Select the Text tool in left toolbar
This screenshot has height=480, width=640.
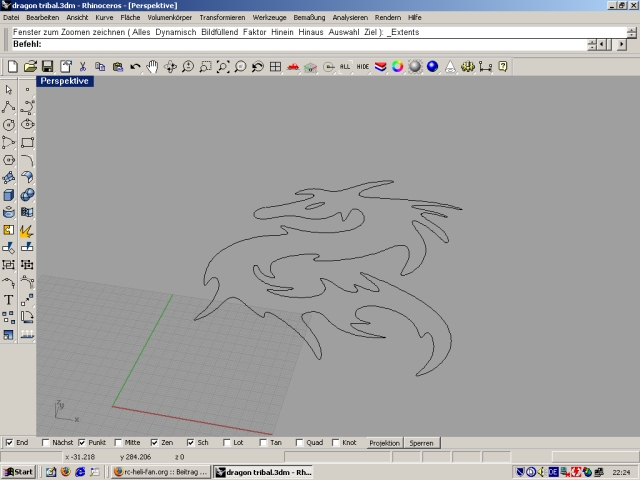pos(9,299)
